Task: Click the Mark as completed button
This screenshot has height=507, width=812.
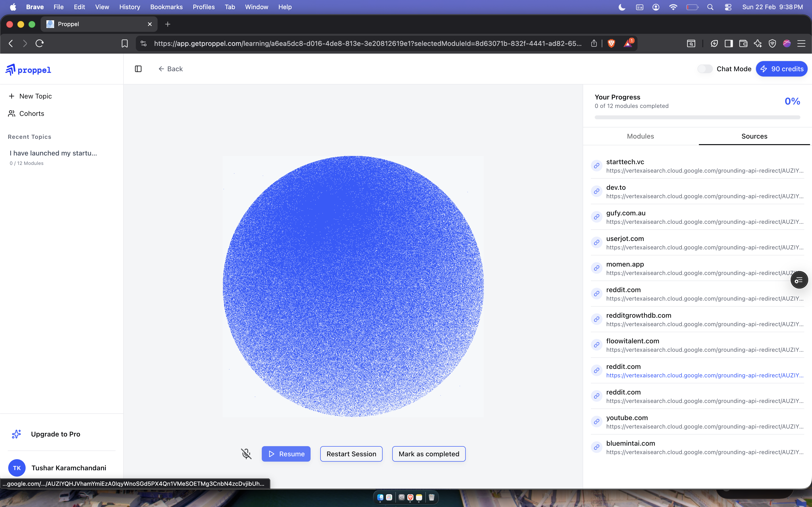Action: coord(428,454)
